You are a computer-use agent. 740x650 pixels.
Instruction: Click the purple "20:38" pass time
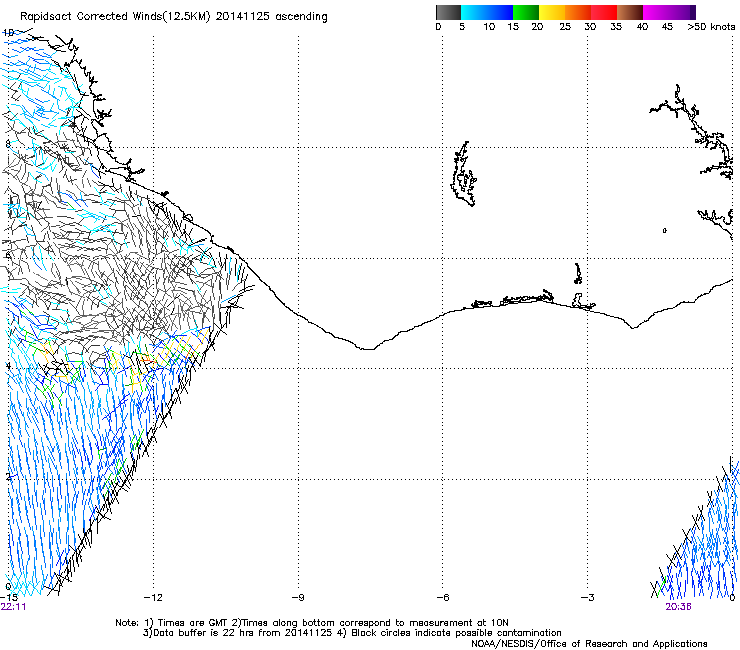pyautogui.click(x=678, y=607)
